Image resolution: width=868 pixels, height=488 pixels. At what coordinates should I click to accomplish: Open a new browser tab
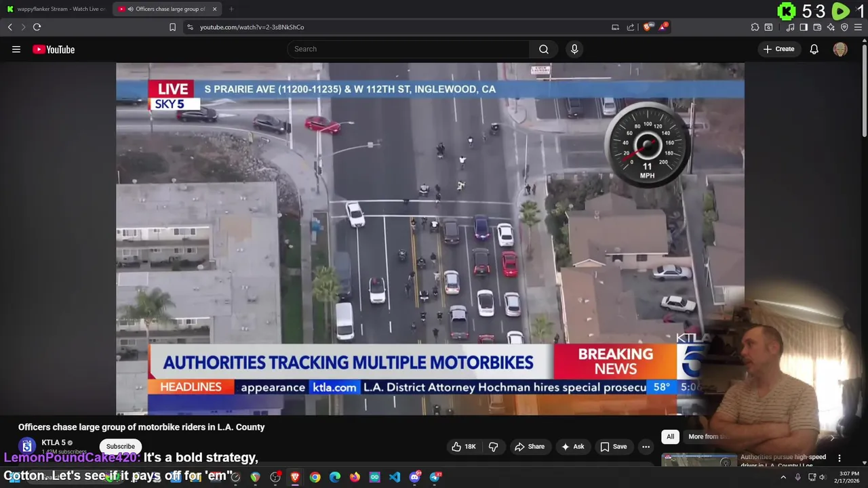pyautogui.click(x=231, y=9)
